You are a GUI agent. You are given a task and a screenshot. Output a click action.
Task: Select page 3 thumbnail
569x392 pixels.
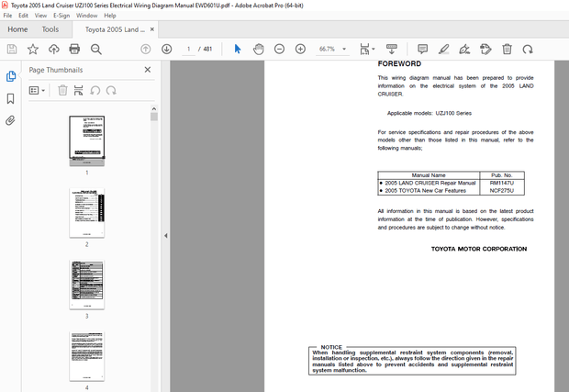pos(86,284)
